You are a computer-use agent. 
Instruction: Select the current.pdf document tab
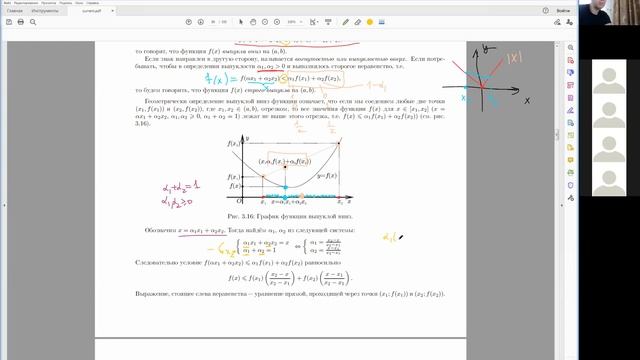point(92,11)
